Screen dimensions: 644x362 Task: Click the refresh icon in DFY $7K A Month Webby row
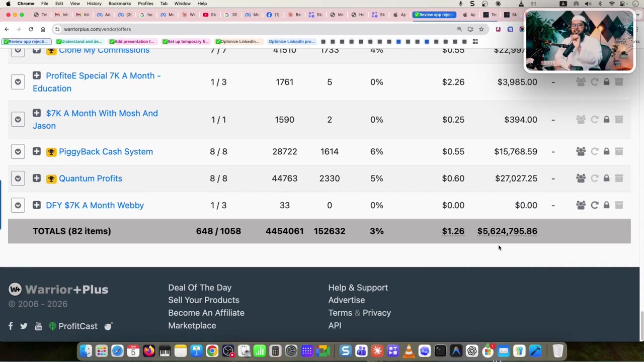(595, 205)
